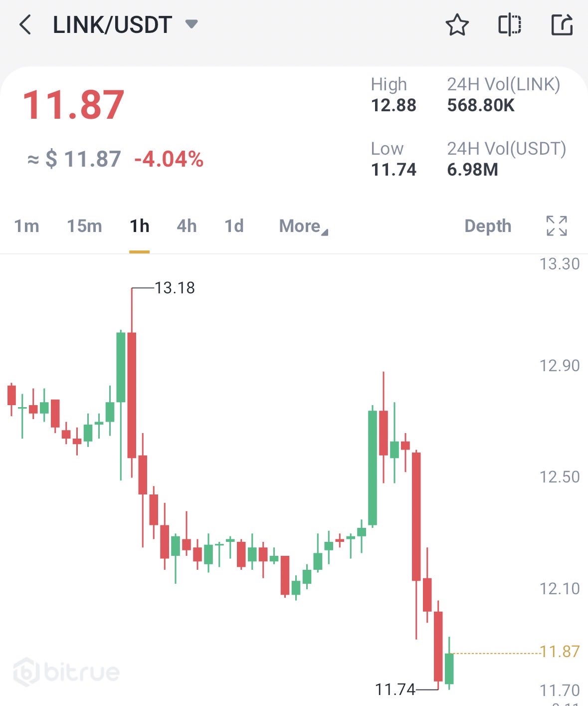This screenshot has height=706, width=588.
Task: Open the Depth chart view
Action: (487, 227)
